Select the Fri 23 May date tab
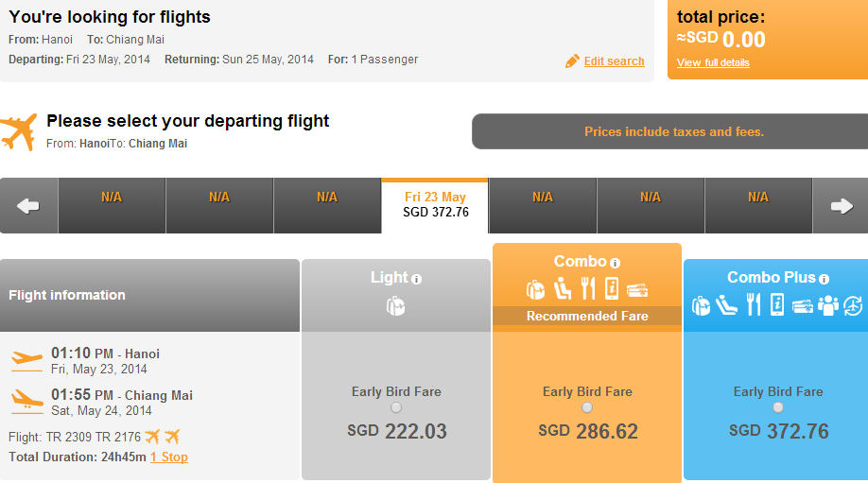The height and width of the screenshot is (483, 868). click(x=435, y=206)
